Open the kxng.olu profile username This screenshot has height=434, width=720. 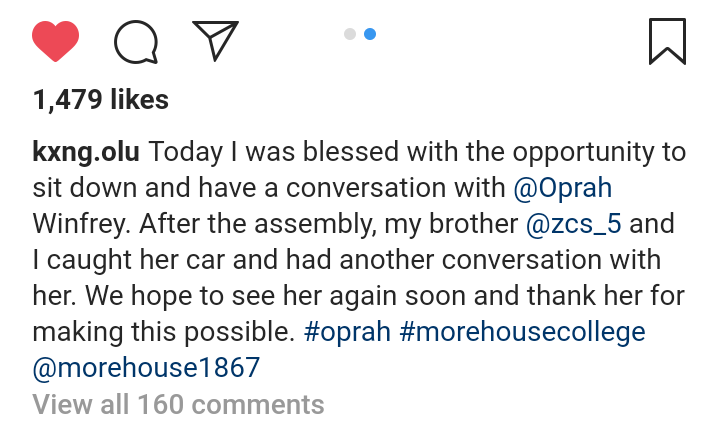click(x=87, y=153)
